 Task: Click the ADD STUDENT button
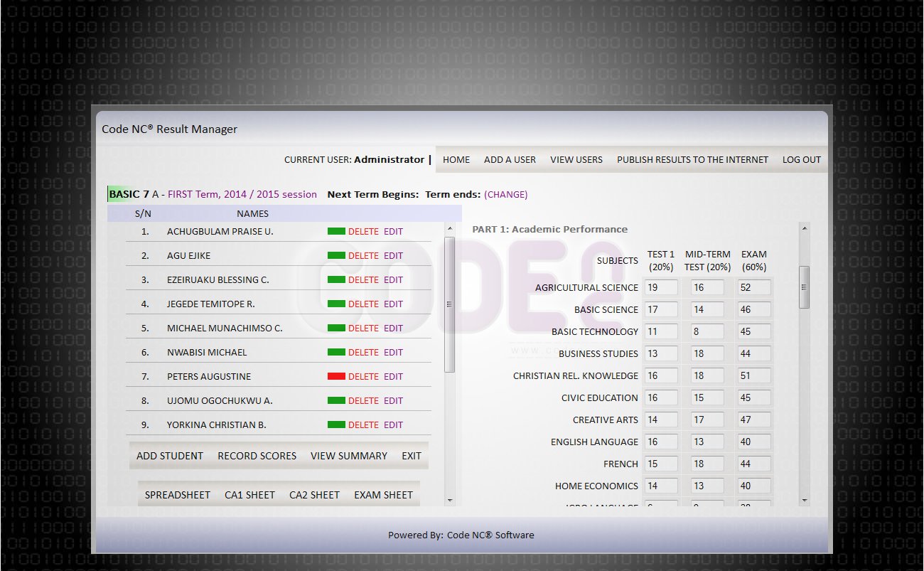coord(170,456)
